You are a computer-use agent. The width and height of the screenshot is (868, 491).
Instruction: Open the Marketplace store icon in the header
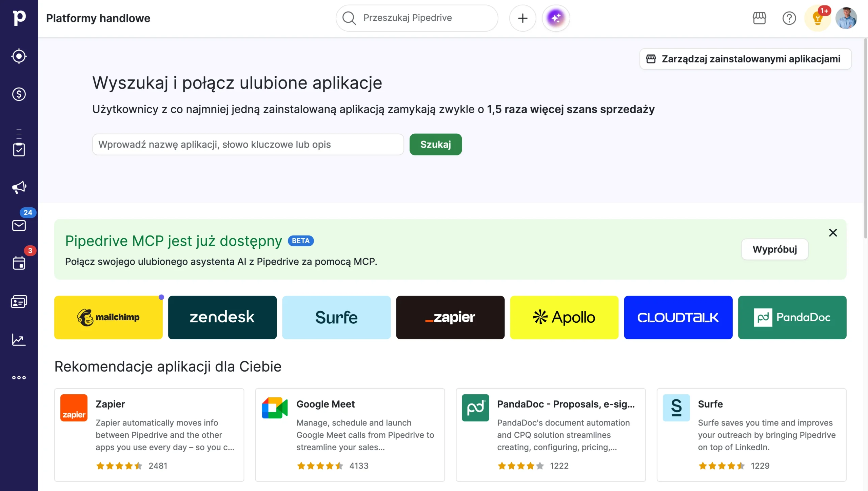pos(759,18)
